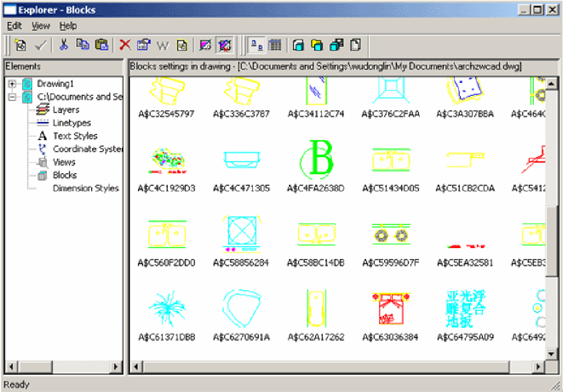Click the grey W toolbar icon

click(x=163, y=46)
